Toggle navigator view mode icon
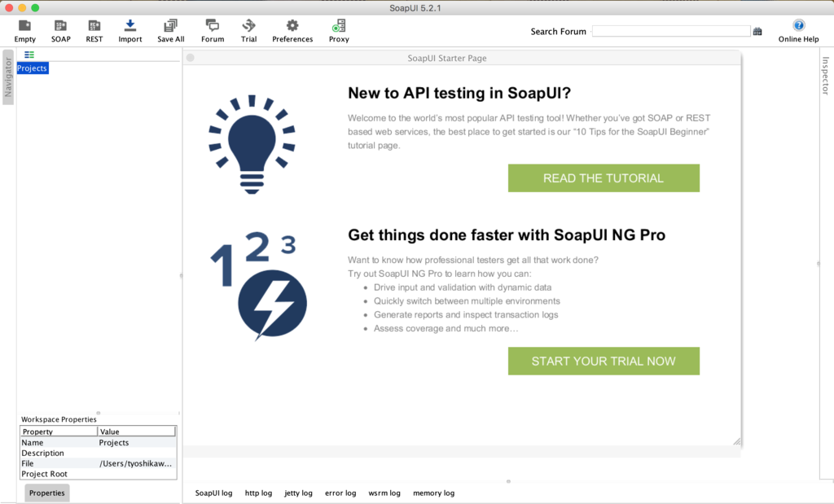This screenshot has height=504, width=834. (x=29, y=55)
